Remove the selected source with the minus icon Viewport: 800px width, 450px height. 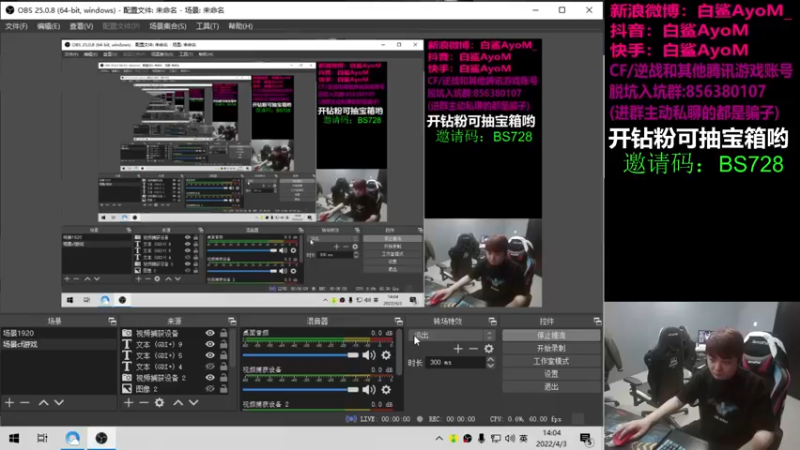point(144,403)
